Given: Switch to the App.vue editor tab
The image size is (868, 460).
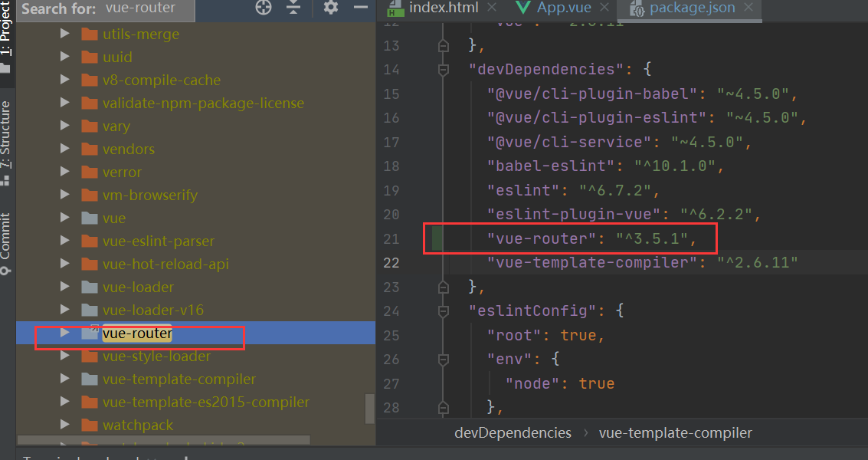Looking at the screenshot, I should 564,8.
